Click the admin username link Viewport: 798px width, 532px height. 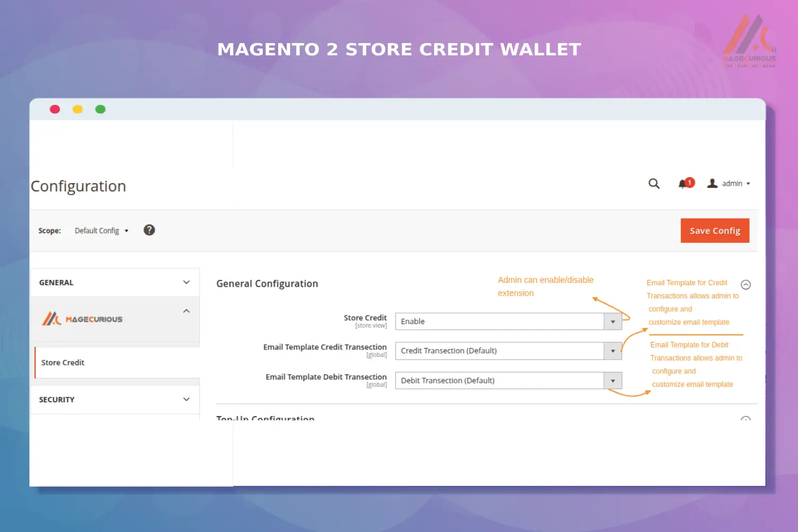pos(731,183)
